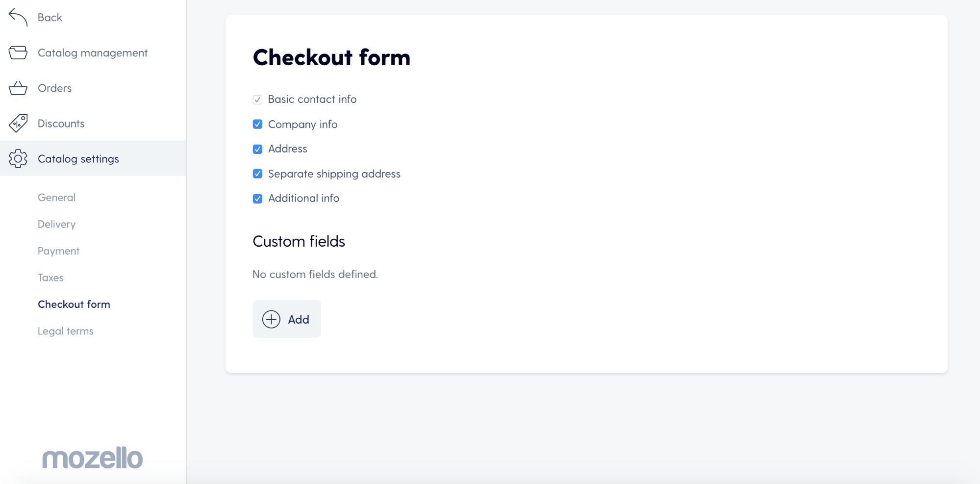Open the General settings submenu item

pyautogui.click(x=56, y=197)
